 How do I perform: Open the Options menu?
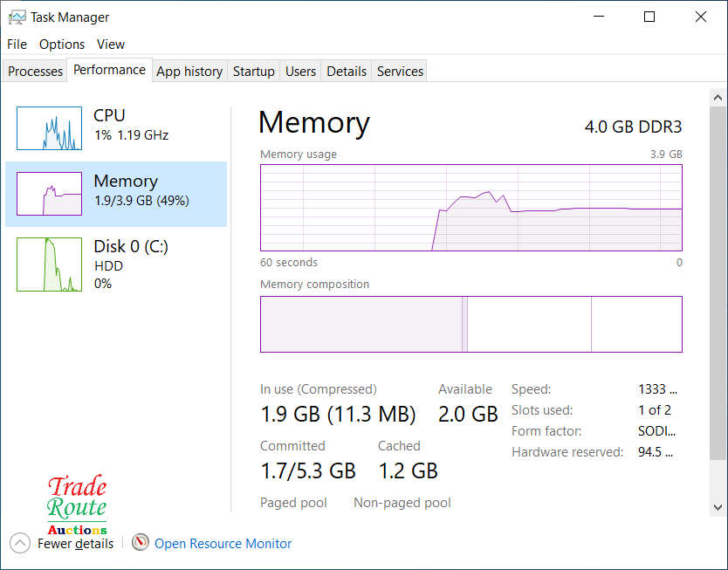pyautogui.click(x=62, y=45)
